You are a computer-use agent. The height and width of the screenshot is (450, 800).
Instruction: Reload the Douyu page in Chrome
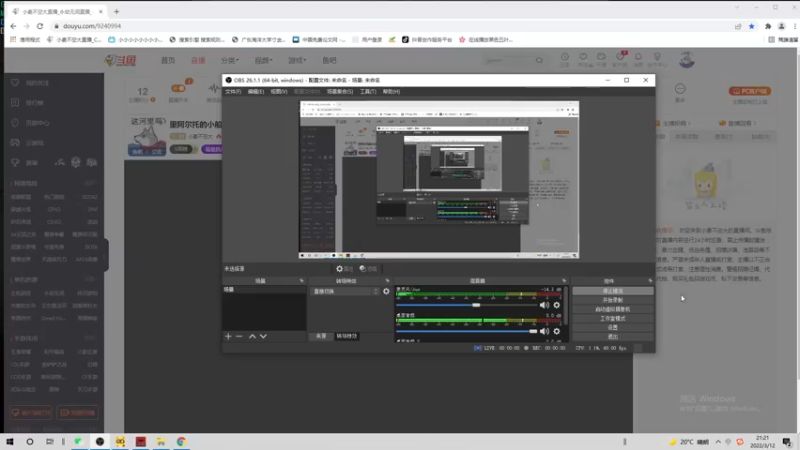[x=40, y=26]
